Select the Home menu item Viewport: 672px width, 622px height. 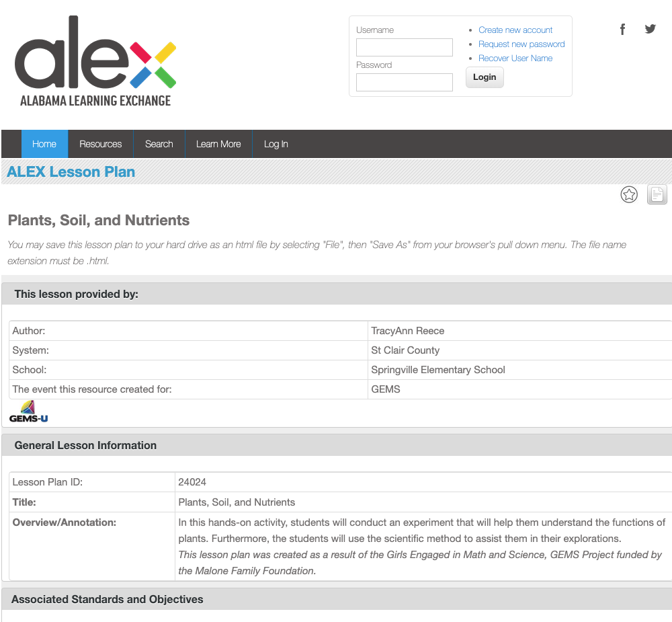pyautogui.click(x=44, y=144)
